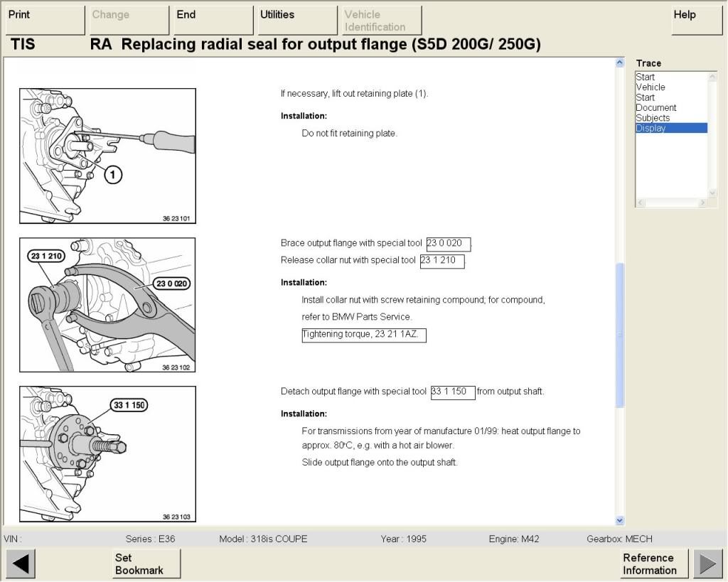Click the main scrollbar down arrow
The width and height of the screenshot is (728, 582).
[619, 519]
